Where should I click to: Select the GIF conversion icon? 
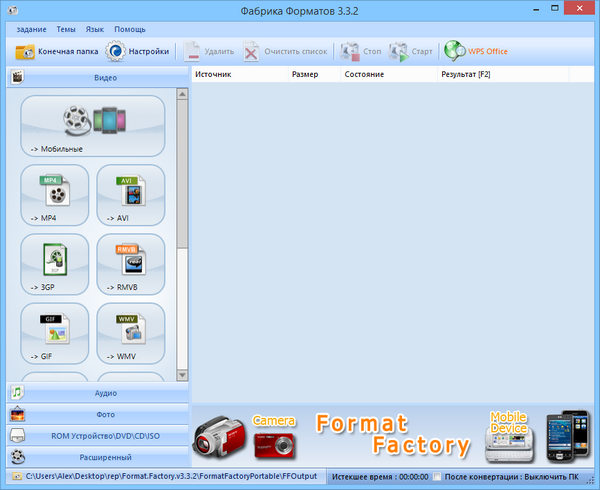click(55, 333)
